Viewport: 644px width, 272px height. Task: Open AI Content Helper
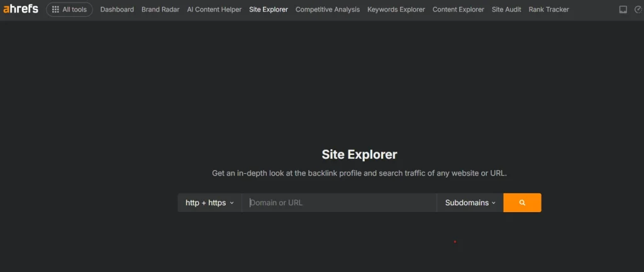[x=214, y=9]
